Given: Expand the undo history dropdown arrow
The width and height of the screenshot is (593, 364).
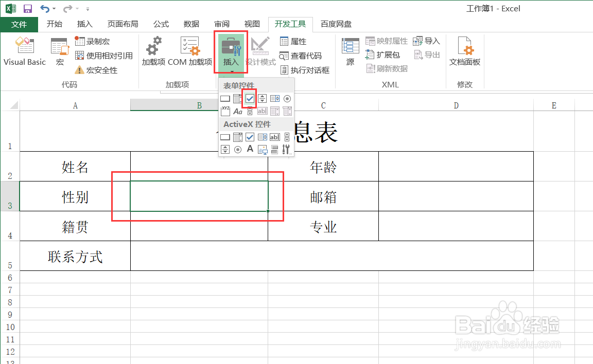Looking at the screenshot, I should pos(54,9).
